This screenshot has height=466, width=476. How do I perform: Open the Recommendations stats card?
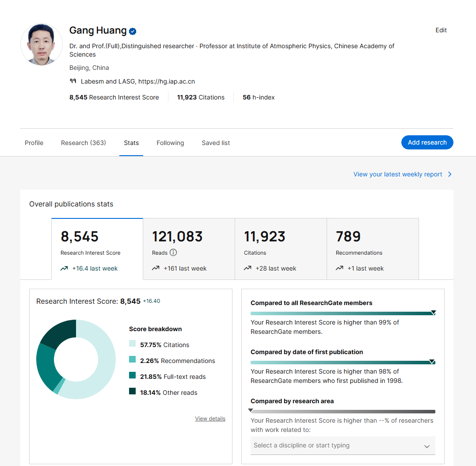coord(373,248)
